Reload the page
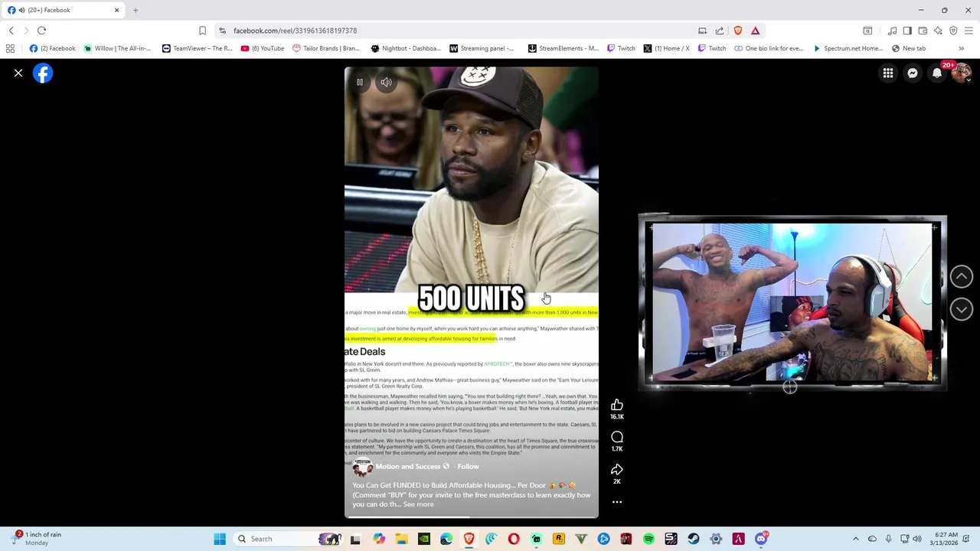This screenshot has height=551, width=980. click(x=41, y=31)
